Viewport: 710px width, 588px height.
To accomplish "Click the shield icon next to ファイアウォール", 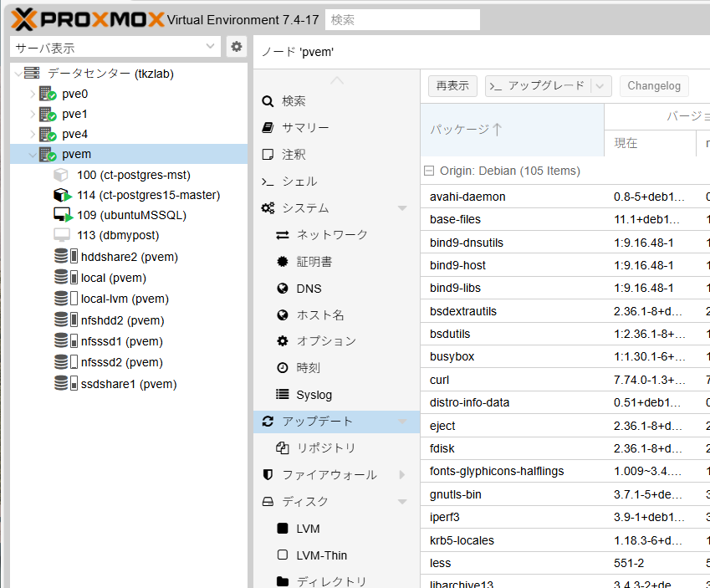I will click(x=268, y=475).
